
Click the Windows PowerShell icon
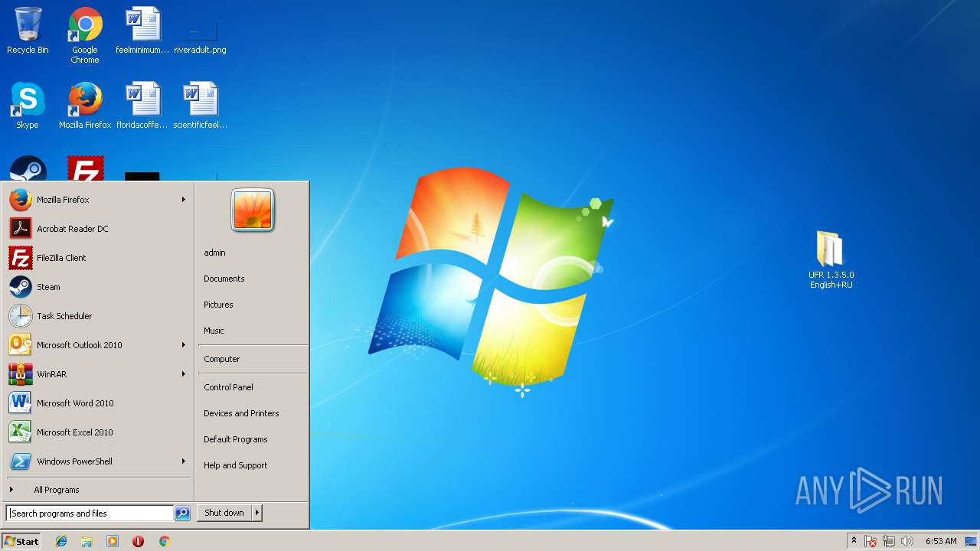(21, 461)
